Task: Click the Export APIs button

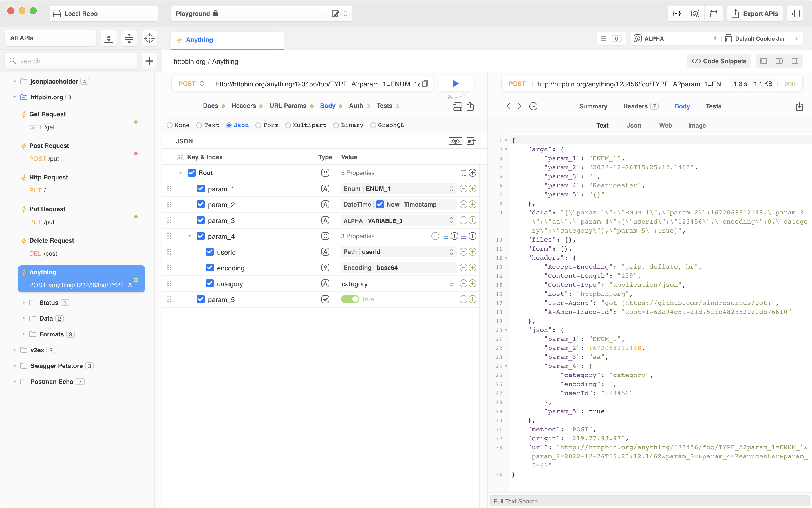Action: point(754,14)
